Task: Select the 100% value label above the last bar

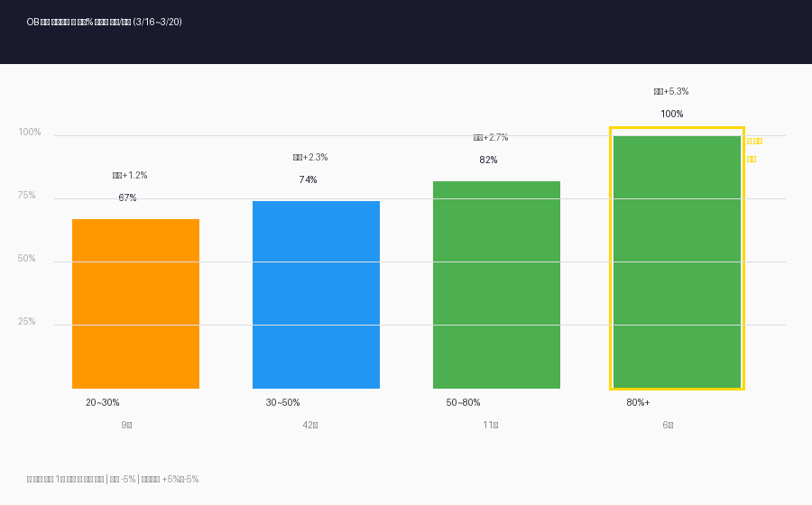Action: click(671, 114)
